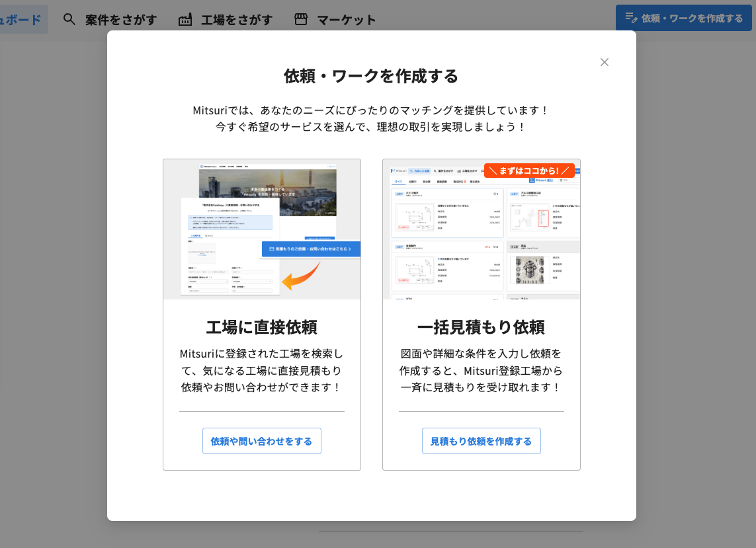Click the 見積もり依頼を作成する button
Screen dimensions: 756x548
coord(481,441)
